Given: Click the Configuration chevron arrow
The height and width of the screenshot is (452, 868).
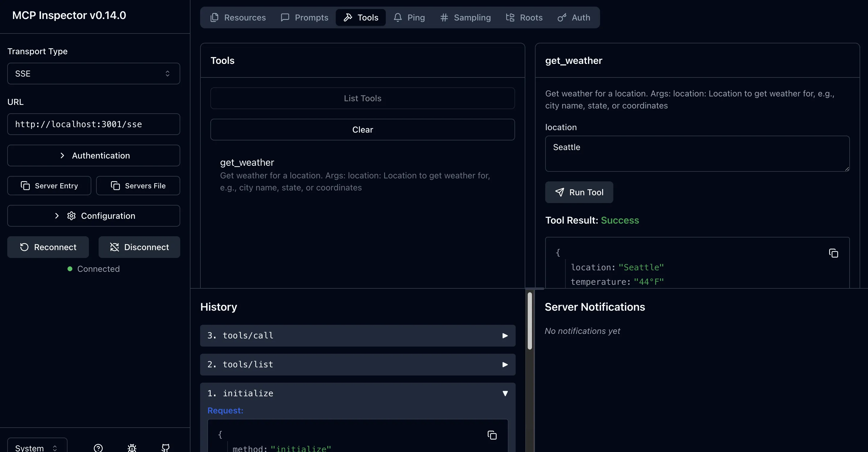Looking at the screenshot, I should (x=57, y=216).
